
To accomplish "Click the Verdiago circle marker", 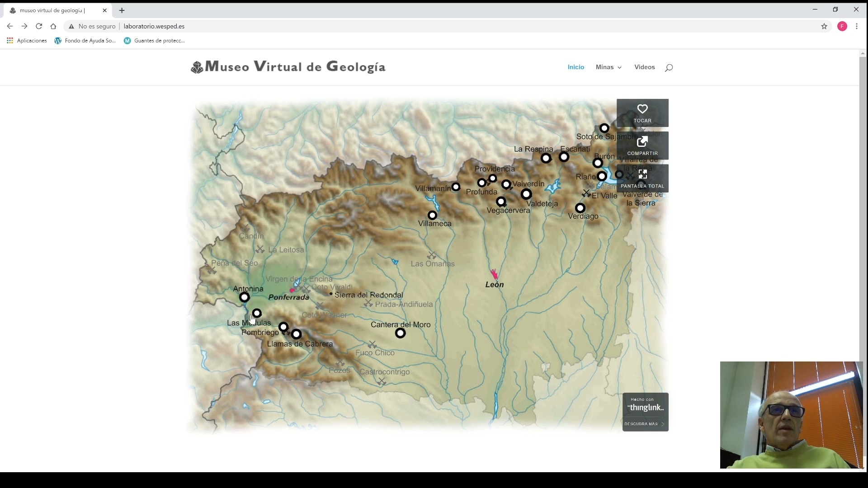I will [x=580, y=208].
